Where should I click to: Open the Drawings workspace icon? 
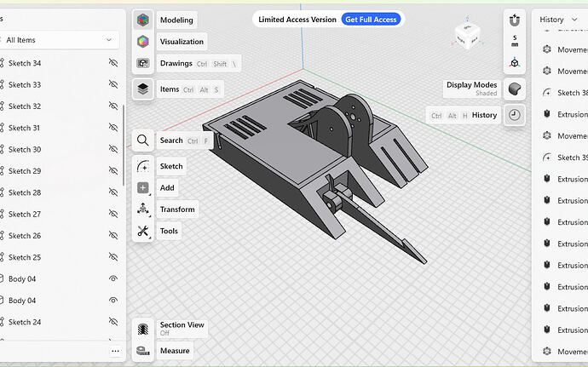[143, 64]
